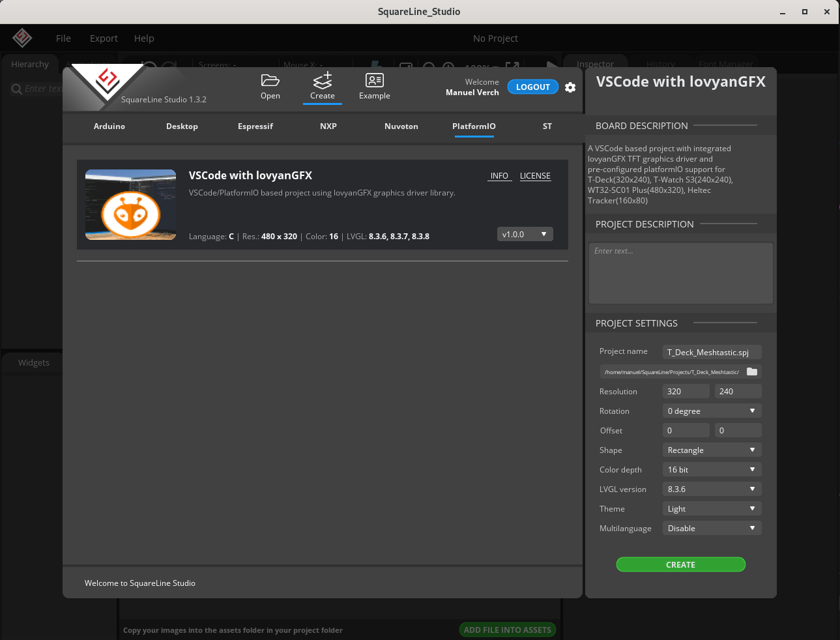Select the Nuvoton tab

click(x=401, y=126)
